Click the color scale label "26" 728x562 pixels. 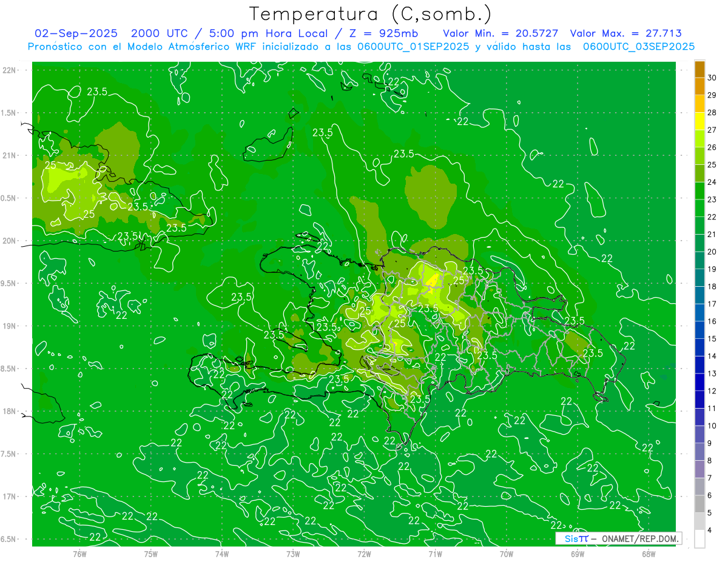click(x=712, y=147)
